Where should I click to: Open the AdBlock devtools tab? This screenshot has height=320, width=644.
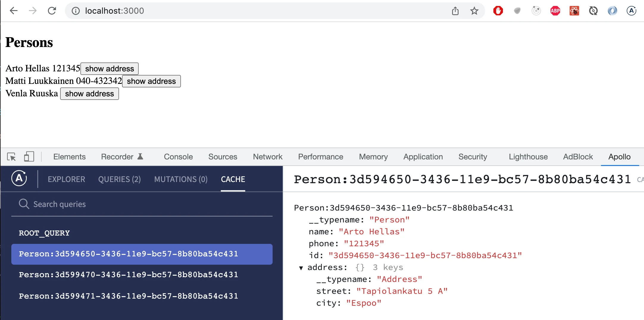[578, 157]
